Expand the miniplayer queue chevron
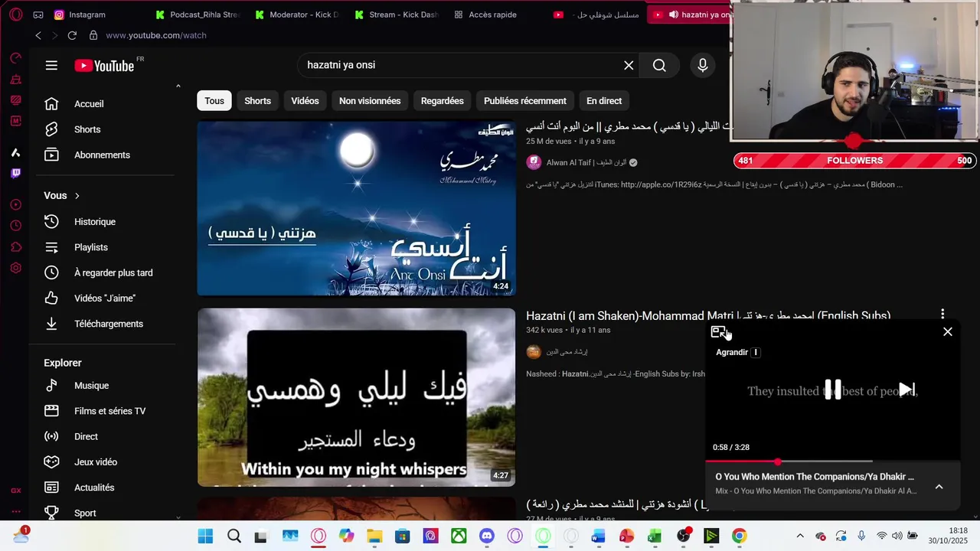 coord(939,487)
